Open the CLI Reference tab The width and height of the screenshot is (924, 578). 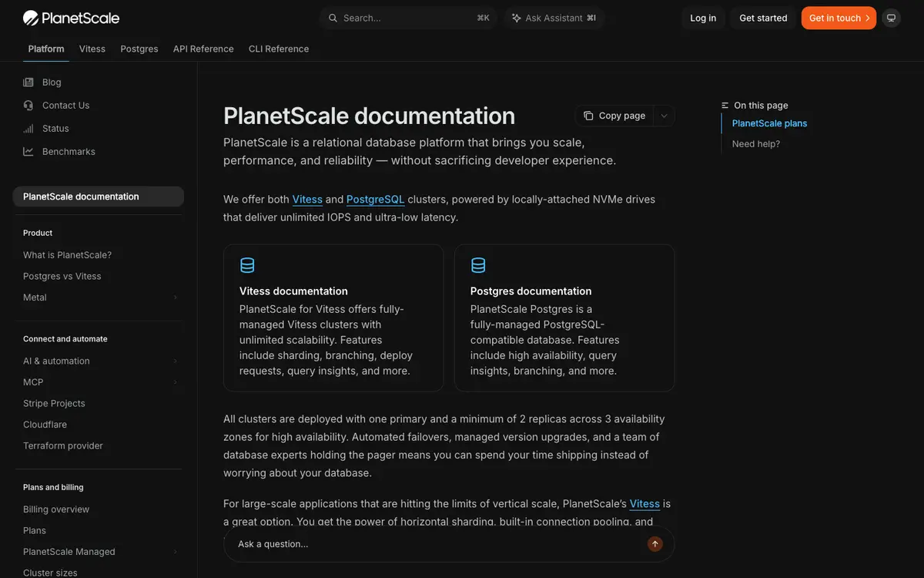[x=279, y=49]
